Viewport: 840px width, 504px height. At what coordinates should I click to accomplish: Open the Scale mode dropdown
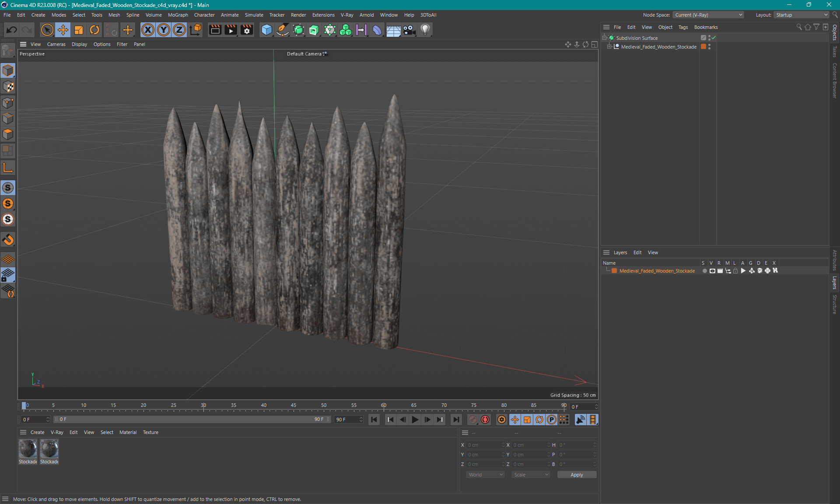click(531, 475)
